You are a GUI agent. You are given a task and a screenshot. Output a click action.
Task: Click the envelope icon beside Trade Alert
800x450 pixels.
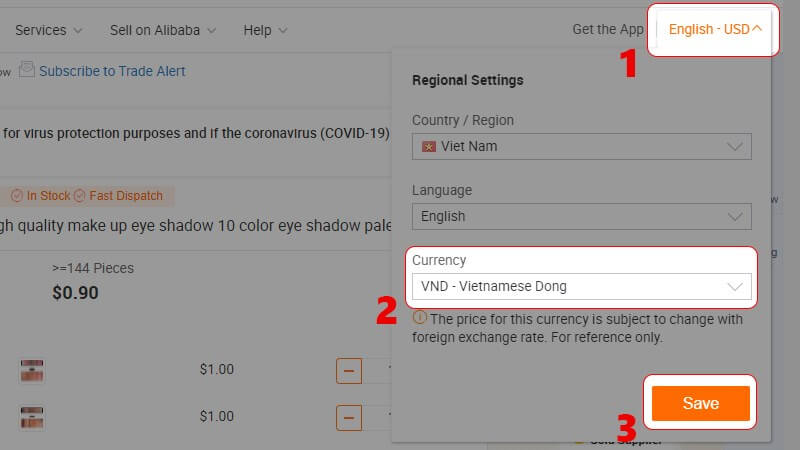(x=27, y=69)
